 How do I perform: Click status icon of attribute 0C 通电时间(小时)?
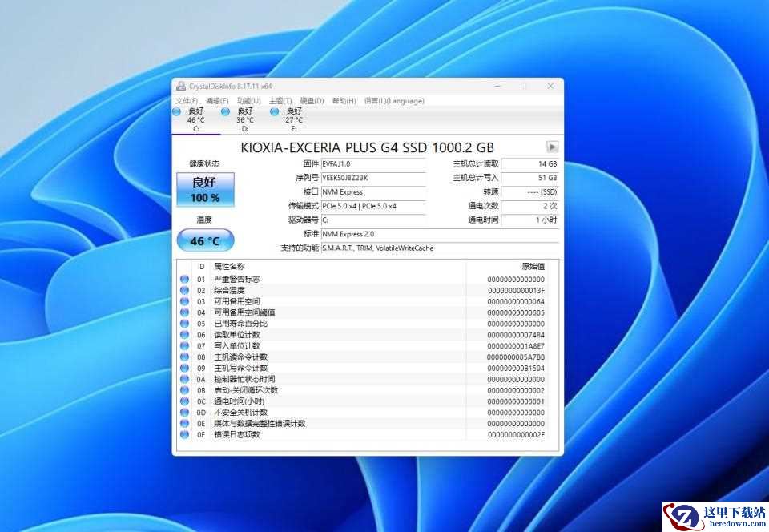(x=184, y=401)
